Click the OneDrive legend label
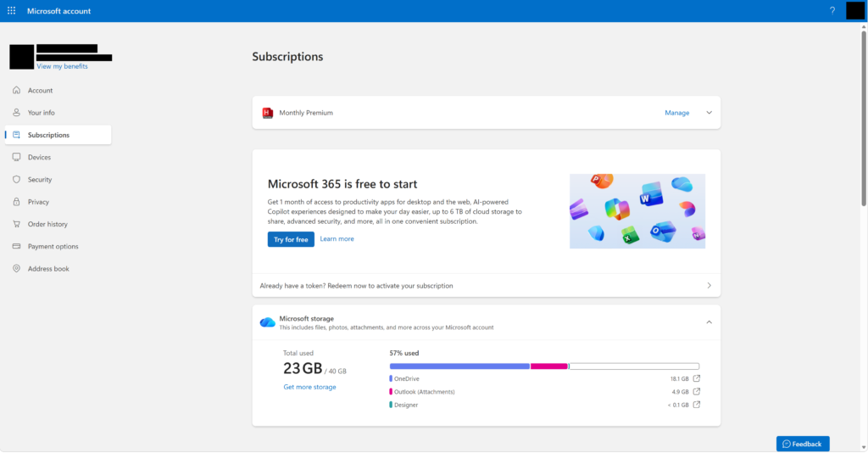The width and height of the screenshot is (868, 453). (x=407, y=379)
